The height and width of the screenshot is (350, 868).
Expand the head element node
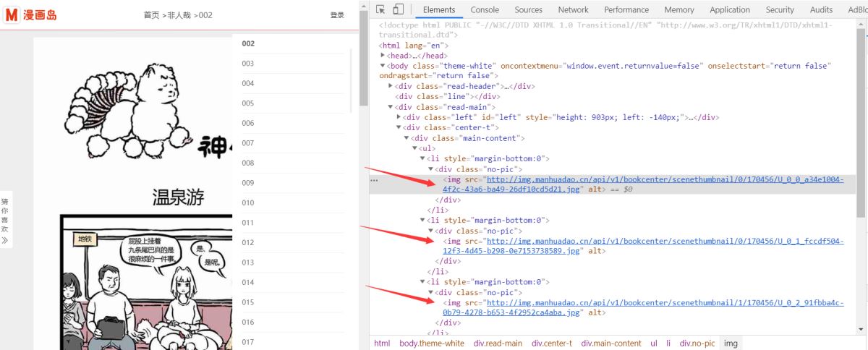pos(383,56)
